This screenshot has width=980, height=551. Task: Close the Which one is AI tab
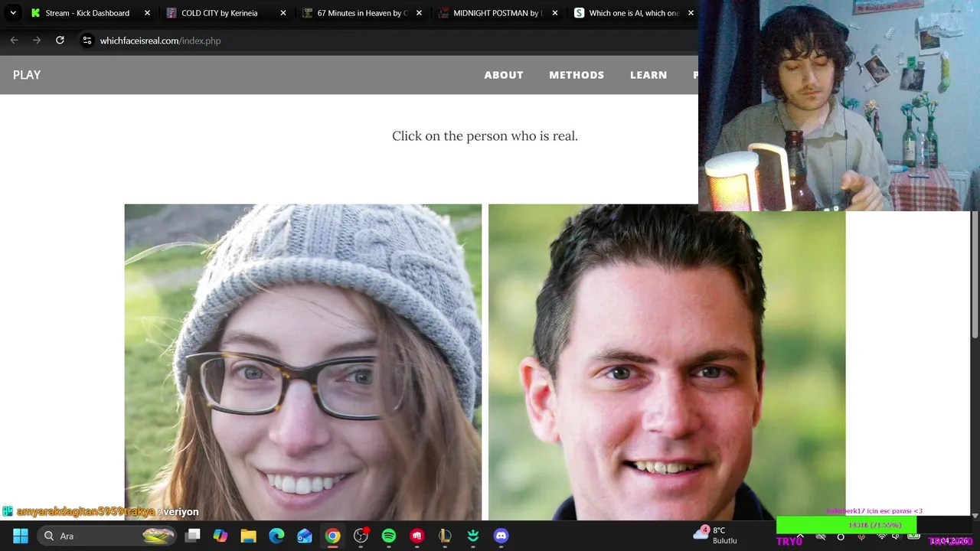(x=691, y=13)
